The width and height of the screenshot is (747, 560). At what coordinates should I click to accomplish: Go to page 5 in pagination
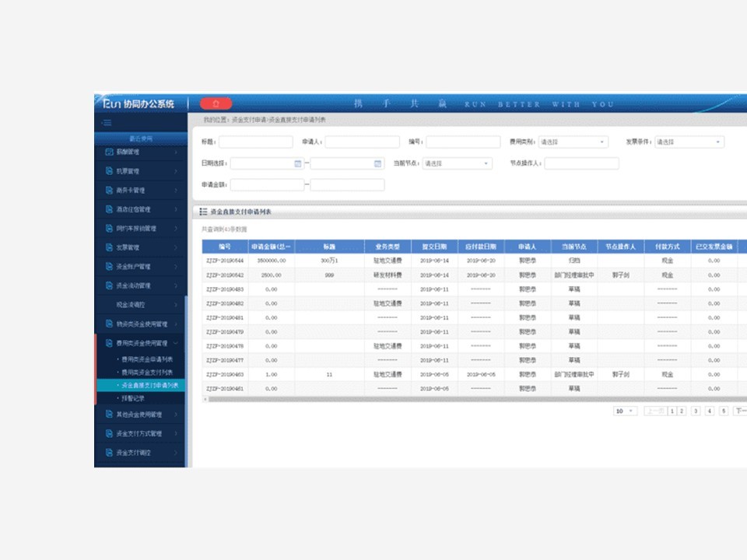tap(723, 411)
